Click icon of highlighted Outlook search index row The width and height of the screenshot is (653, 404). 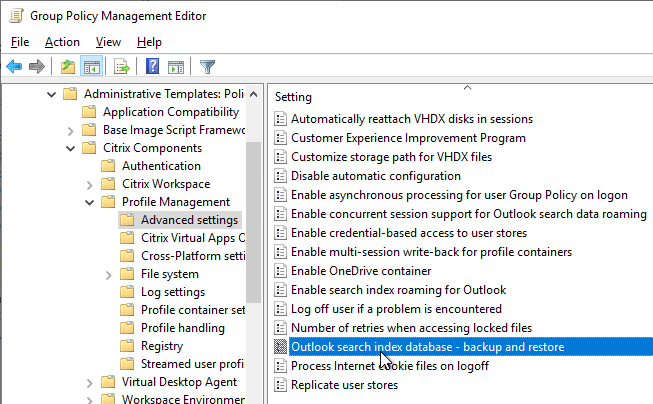280,347
